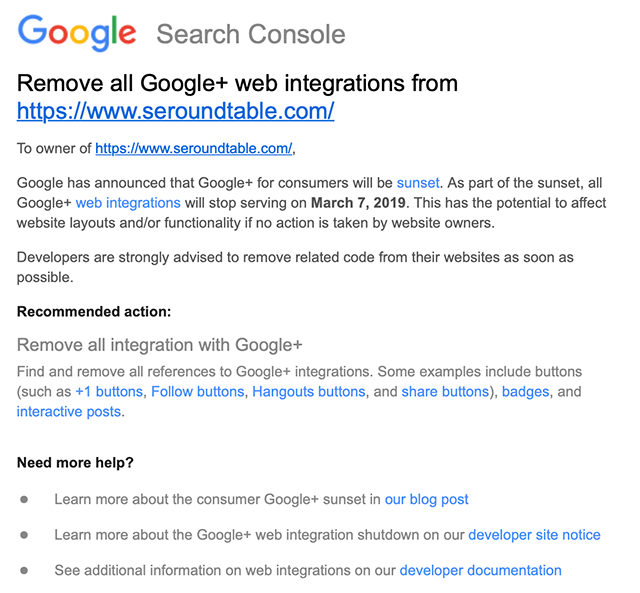This screenshot has width=640, height=593.
Task: Open the "Hangouts buttons" link
Action: 310,392
